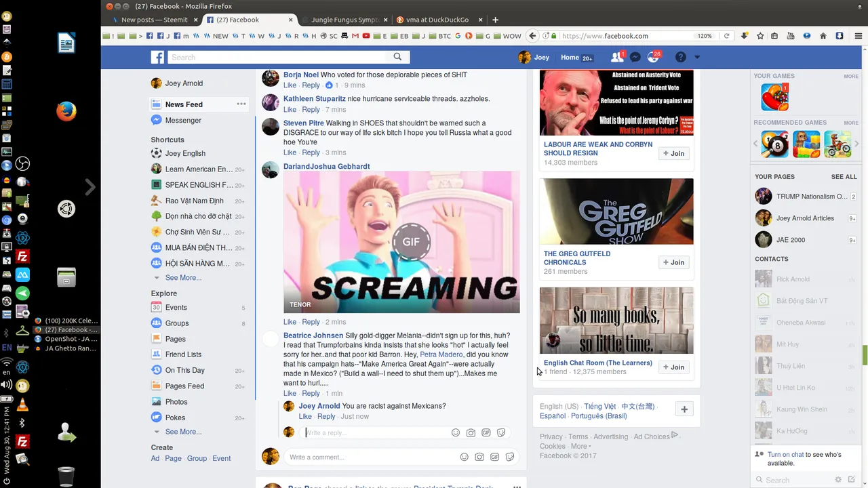
Task: Join The Greg Gutfeld Chronicles group
Action: tap(673, 262)
